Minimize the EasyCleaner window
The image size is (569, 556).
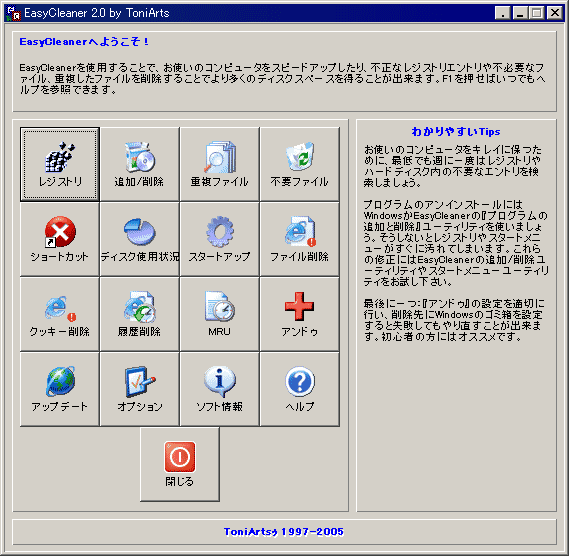click(520, 13)
